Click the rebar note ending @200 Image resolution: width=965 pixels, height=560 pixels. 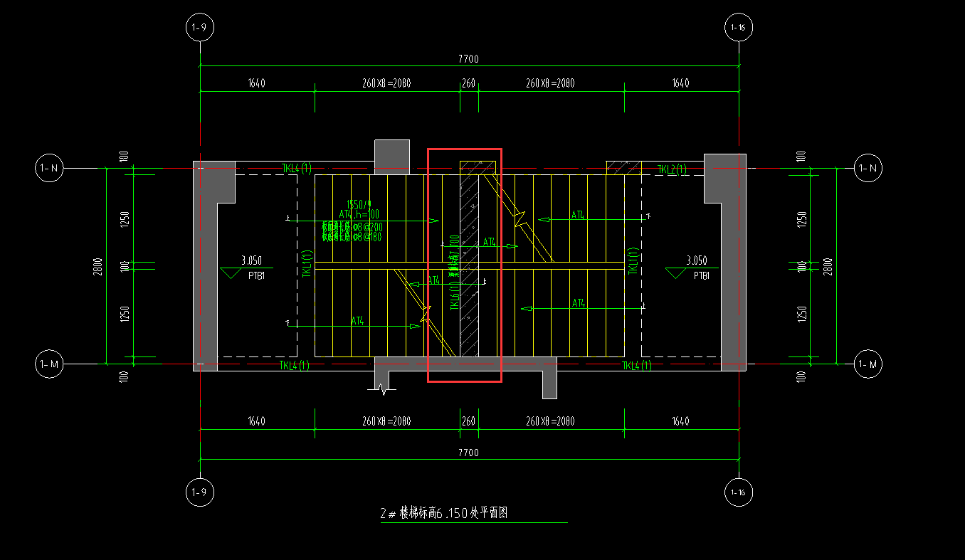352,227
